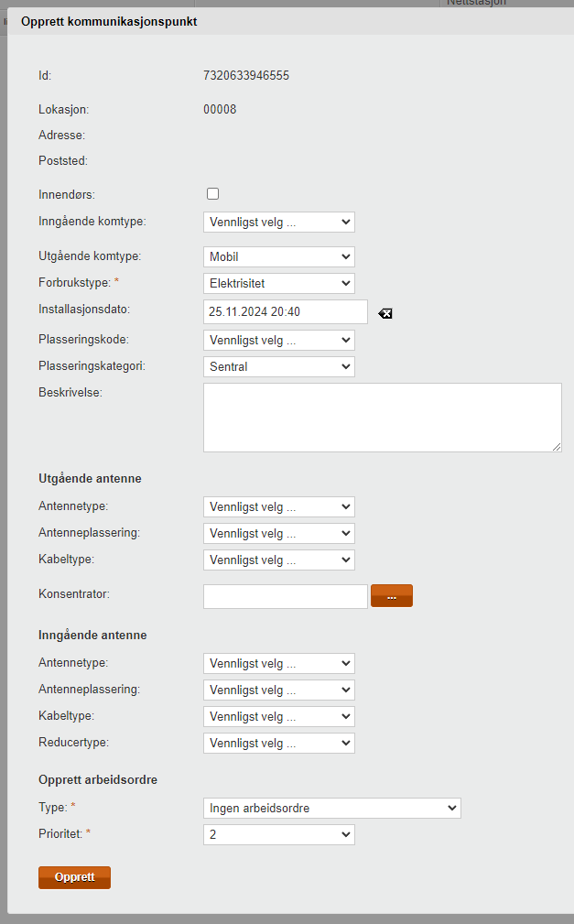The height and width of the screenshot is (924, 574).
Task: Open Antennetype dropdown under Utgående antenne
Action: 278,507
